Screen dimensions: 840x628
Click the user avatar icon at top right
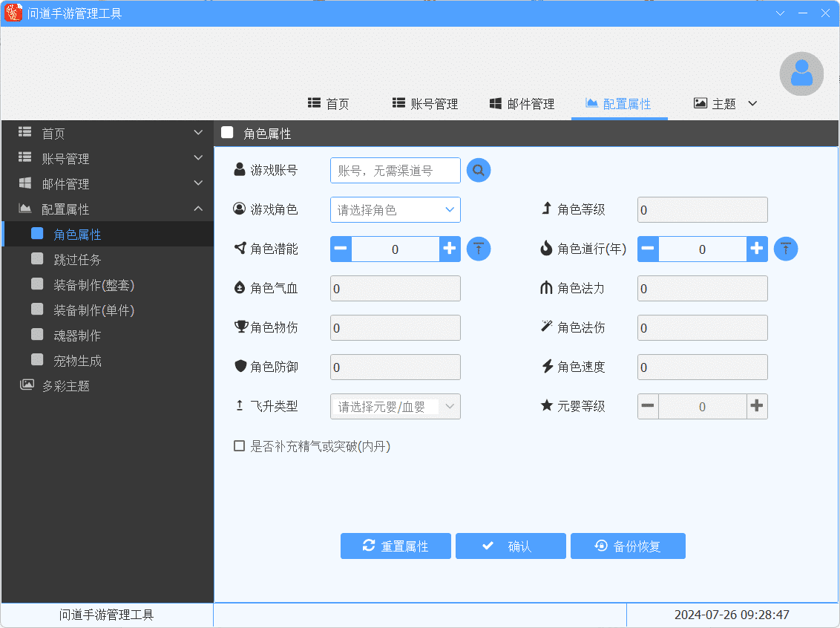point(801,73)
